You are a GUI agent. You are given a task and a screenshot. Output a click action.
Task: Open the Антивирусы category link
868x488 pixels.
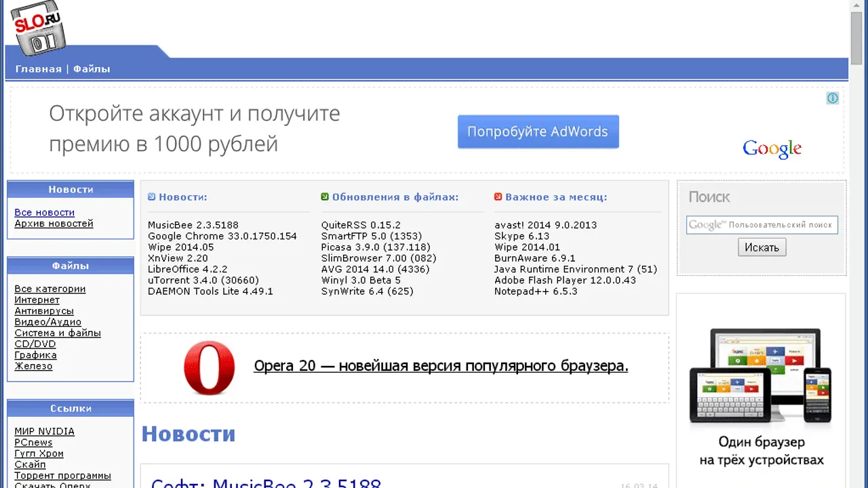[x=44, y=311]
